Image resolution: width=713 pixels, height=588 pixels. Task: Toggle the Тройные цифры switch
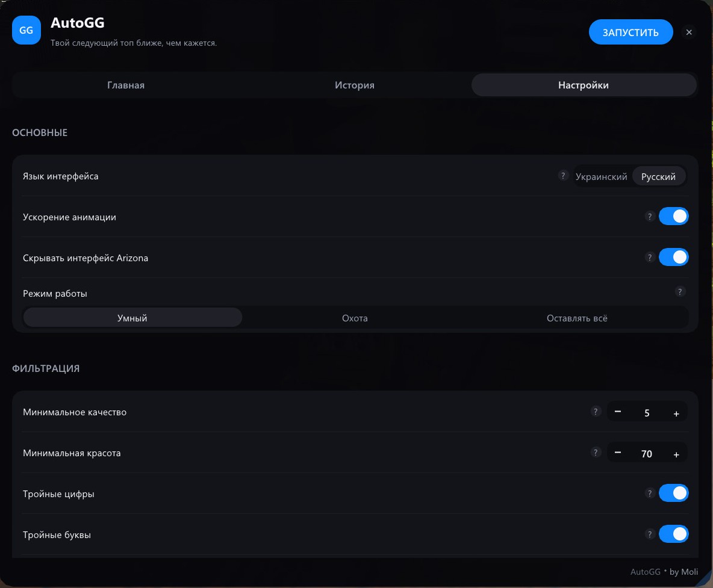673,493
